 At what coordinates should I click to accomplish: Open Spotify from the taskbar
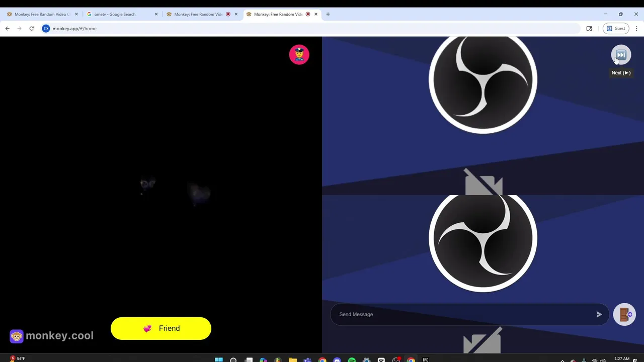(x=352, y=359)
